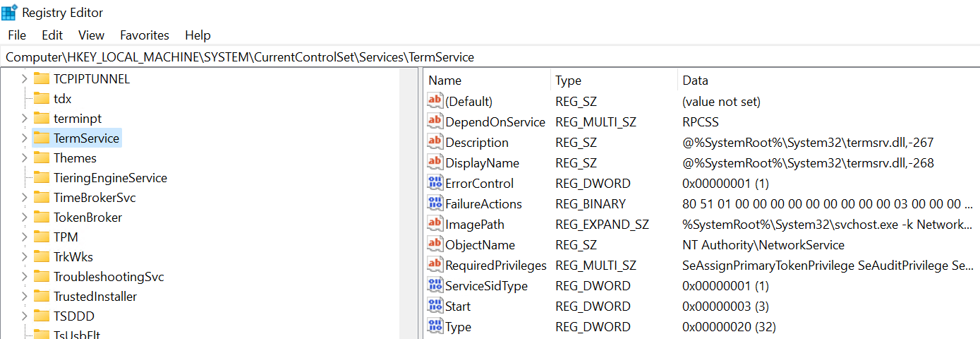Select the TSDDD folder icon
This screenshot has height=339, width=980.
(42, 316)
